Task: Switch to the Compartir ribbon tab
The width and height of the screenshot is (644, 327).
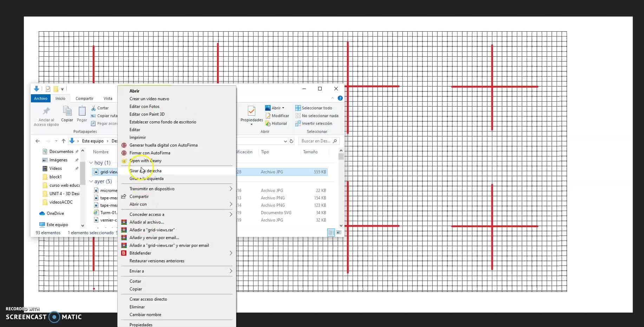Action: 84,98
